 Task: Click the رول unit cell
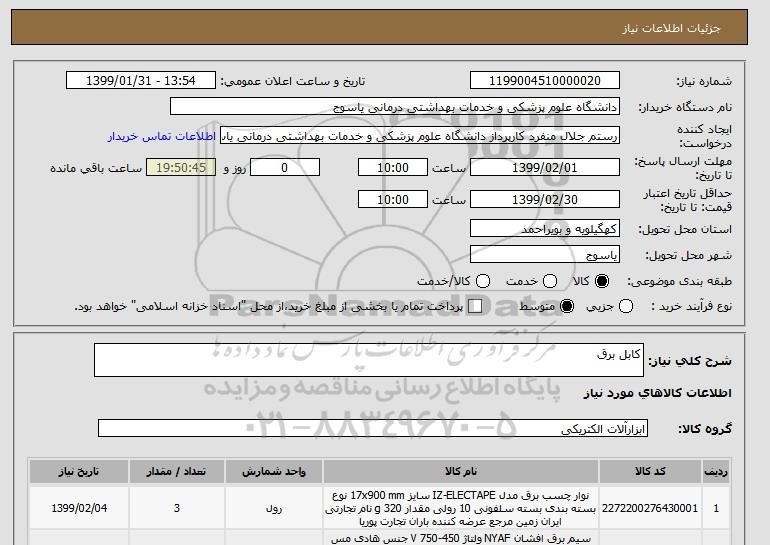tap(274, 508)
